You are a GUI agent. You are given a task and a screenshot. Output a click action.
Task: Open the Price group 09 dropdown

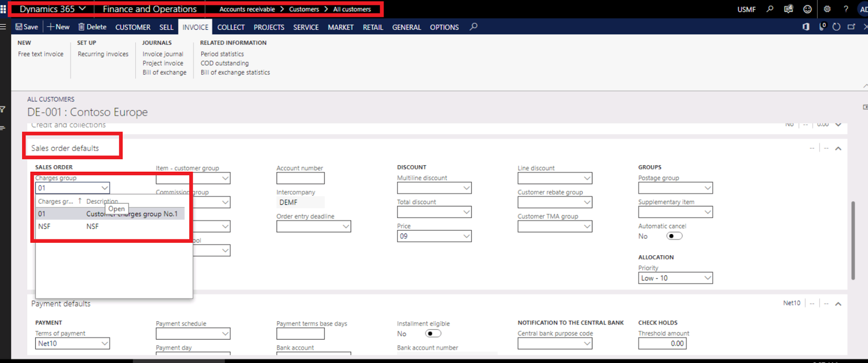tap(467, 236)
